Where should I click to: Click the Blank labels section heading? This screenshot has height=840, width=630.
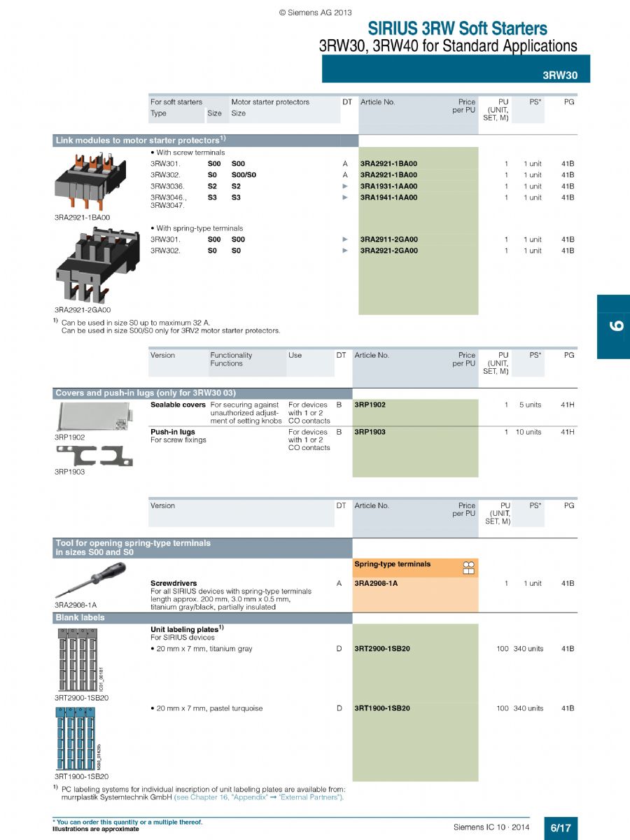[x=80, y=617]
